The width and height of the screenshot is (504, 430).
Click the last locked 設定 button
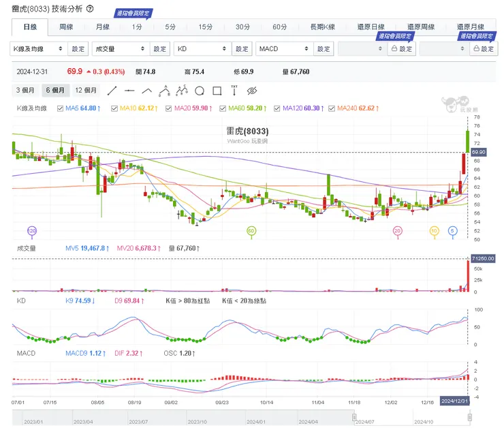point(484,49)
